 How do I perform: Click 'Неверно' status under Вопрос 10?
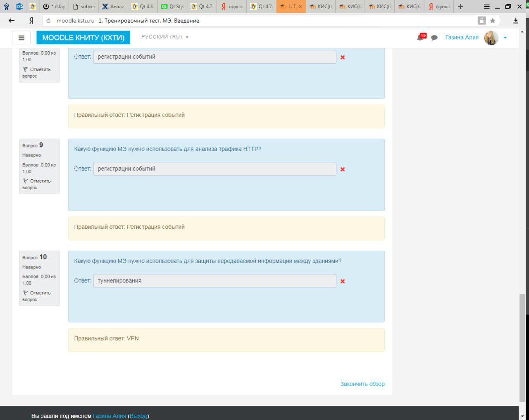point(31,267)
